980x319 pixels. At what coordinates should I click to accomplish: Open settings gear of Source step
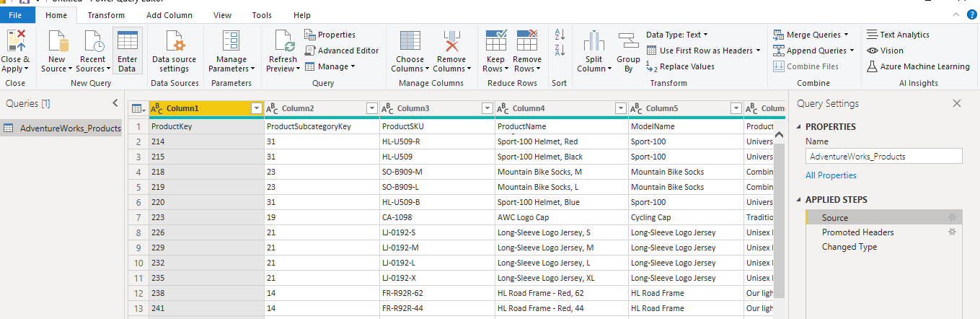click(952, 217)
